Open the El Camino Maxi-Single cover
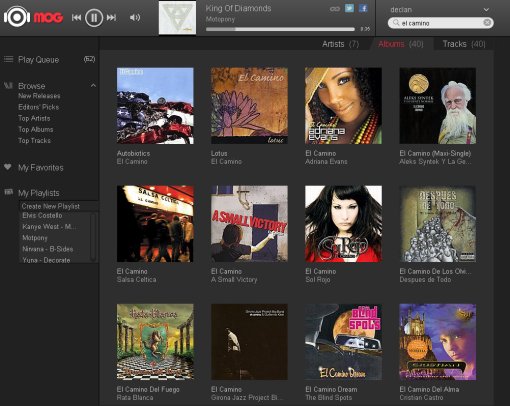The width and height of the screenshot is (510, 406). click(x=438, y=106)
